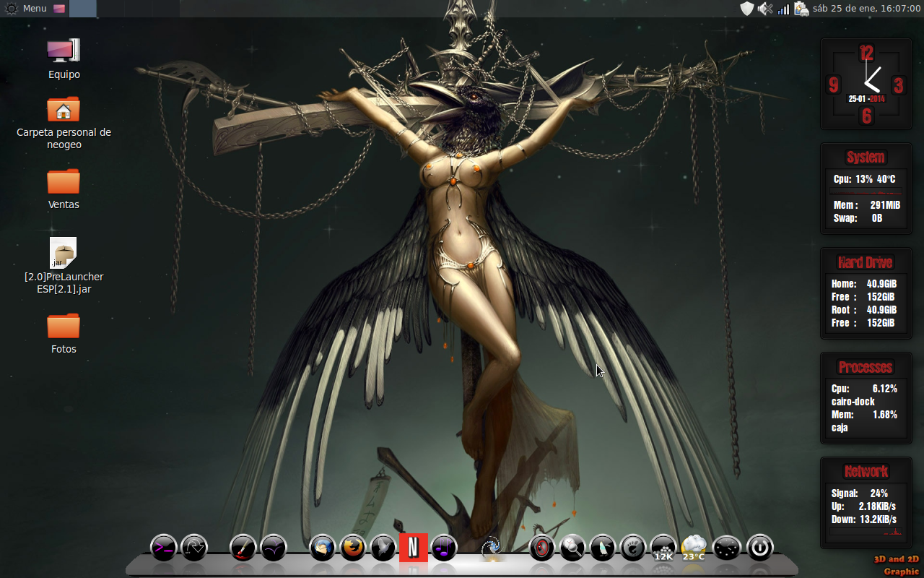Select the Carpeta personal de neogeo folder
Viewport: 924px width, 578px height.
click(x=64, y=122)
